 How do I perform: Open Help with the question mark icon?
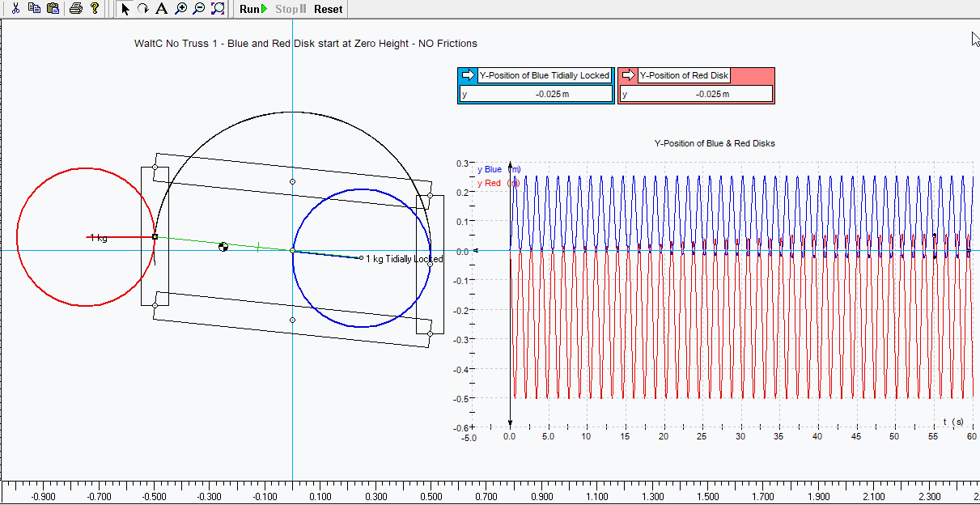click(x=94, y=9)
